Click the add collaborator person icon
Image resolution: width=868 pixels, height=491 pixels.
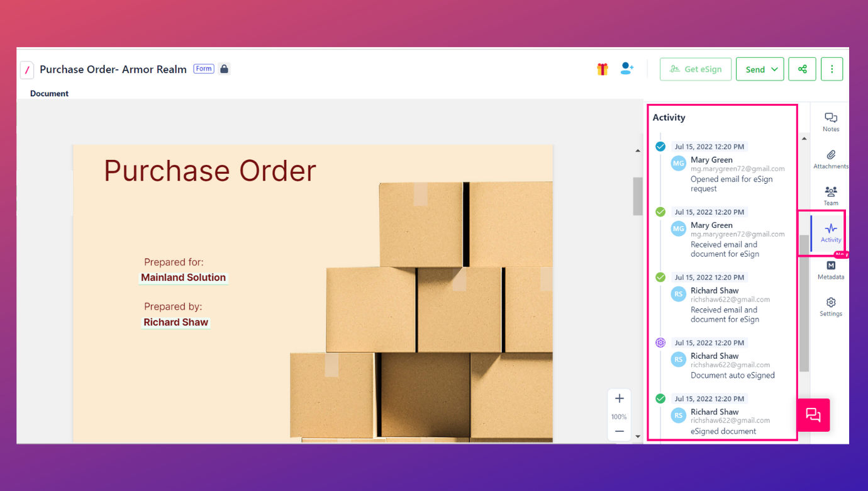click(626, 69)
